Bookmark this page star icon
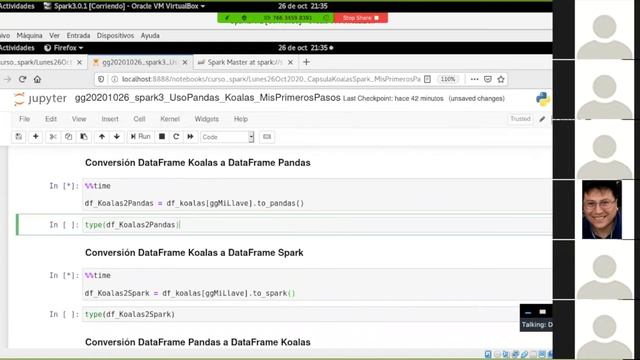Viewport: 640px width, 360px height. click(x=501, y=79)
